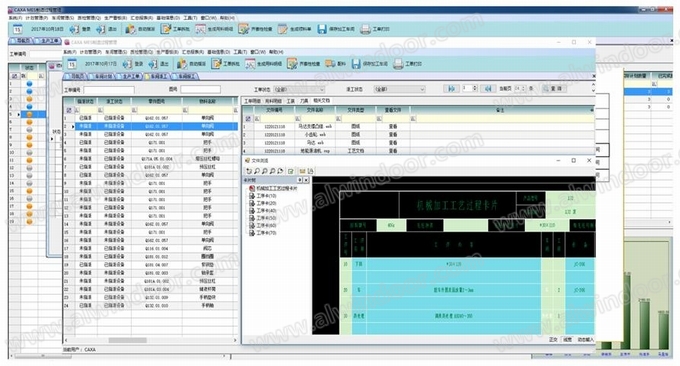Click the 工单打印 printer icon
Viewport: 680px width, 366px height.
398,64
